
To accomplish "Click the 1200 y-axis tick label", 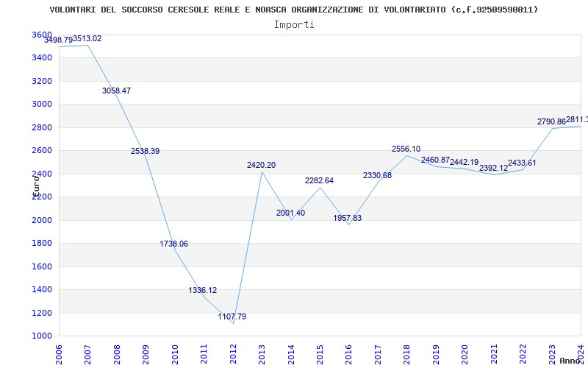I will [x=42, y=313].
